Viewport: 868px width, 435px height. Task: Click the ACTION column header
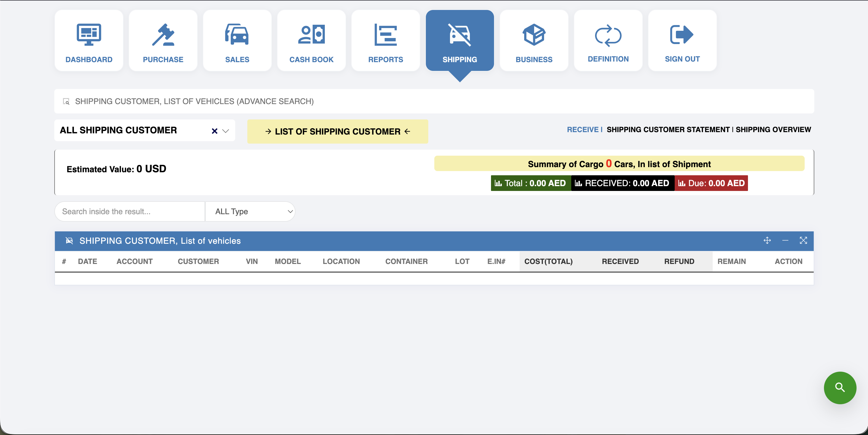click(x=788, y=262)
